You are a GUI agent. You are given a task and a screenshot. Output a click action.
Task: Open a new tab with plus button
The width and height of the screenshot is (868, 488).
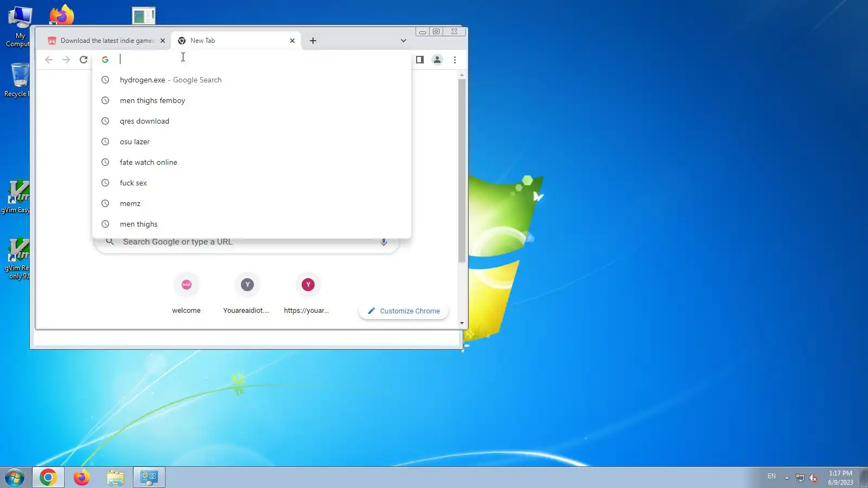tap(313, 41)
